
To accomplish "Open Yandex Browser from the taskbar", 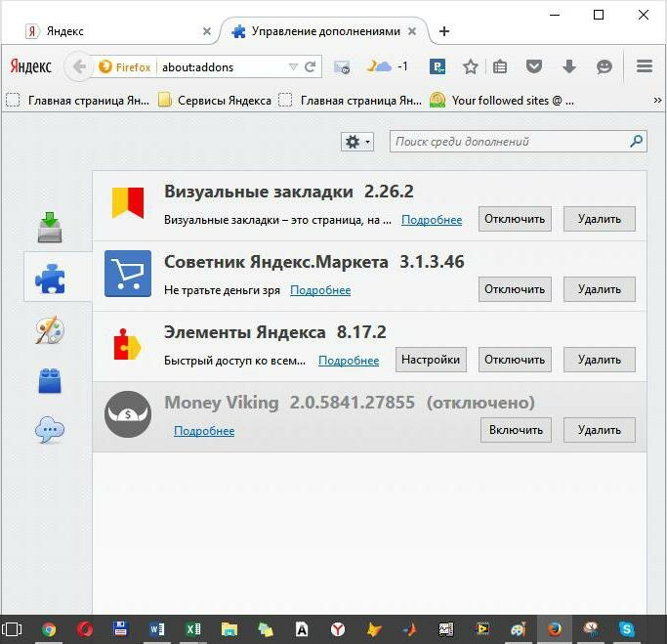I will (x=338, y=629).
